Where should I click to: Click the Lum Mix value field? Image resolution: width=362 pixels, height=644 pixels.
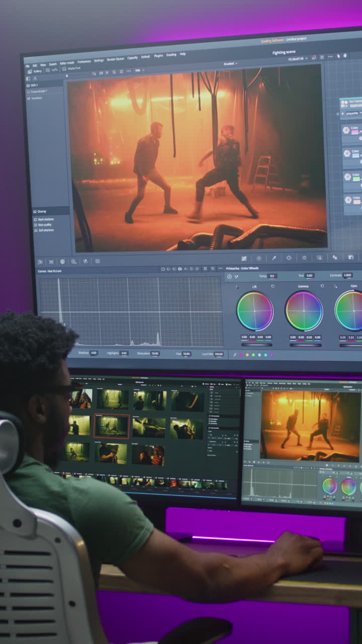tap(219, 354)
